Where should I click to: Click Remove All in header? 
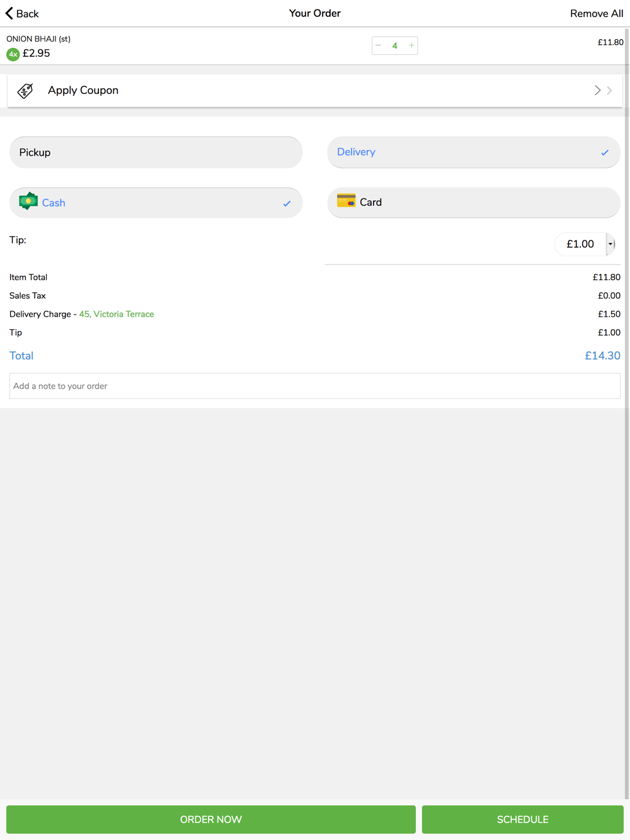pos(596,13)
